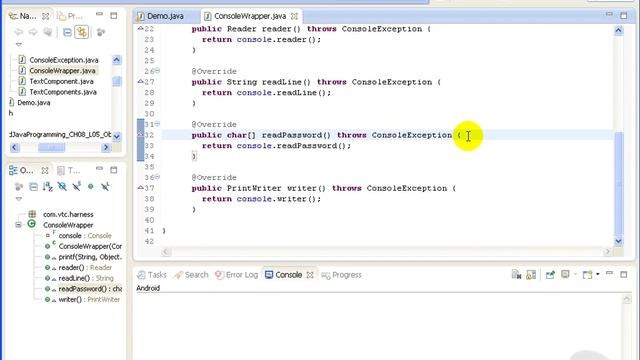
Task: Close the Navigator view tab
Action: (46, 16)
